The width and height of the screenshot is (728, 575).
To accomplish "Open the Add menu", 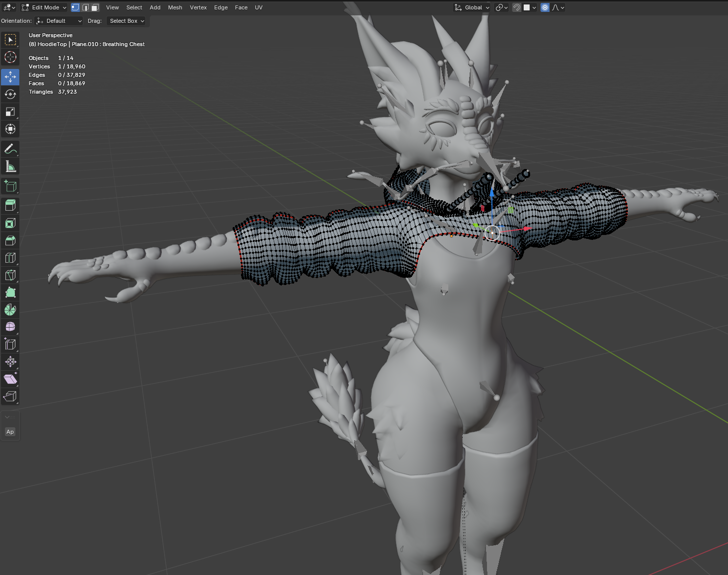I will pyautogui.click(x=155, y=7).
